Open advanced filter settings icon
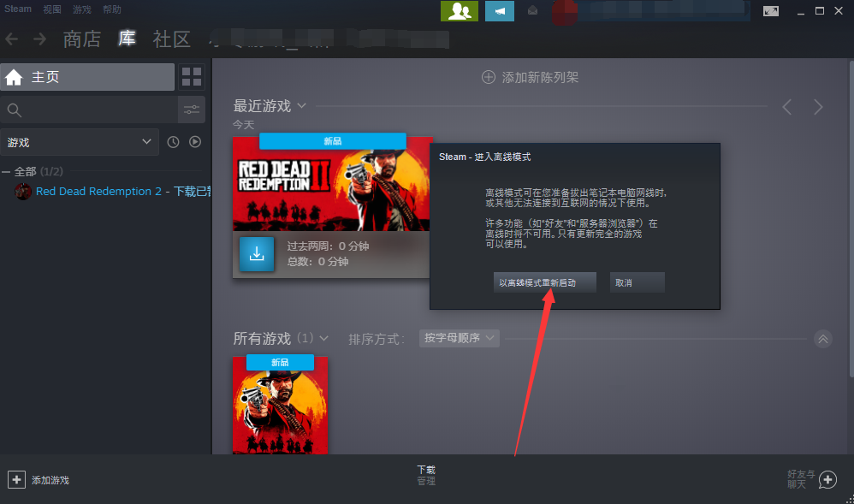854x504 pixels. coord(192,110)
